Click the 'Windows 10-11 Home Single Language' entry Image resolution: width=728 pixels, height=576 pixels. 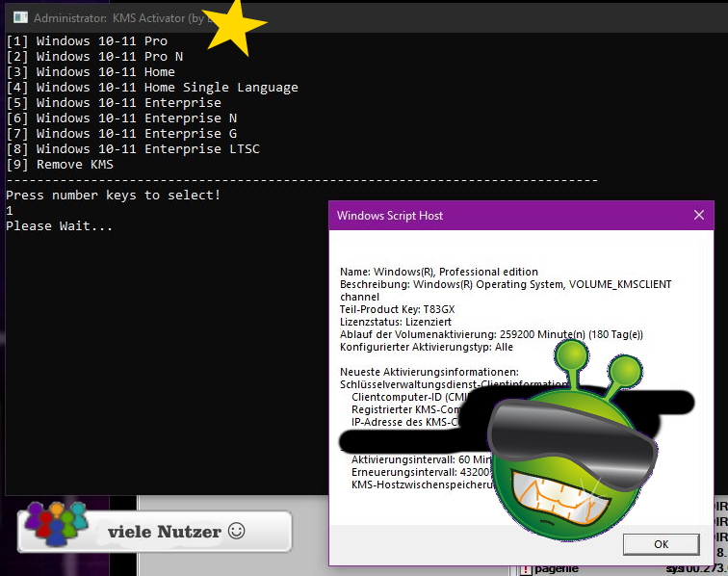(152, 88)
